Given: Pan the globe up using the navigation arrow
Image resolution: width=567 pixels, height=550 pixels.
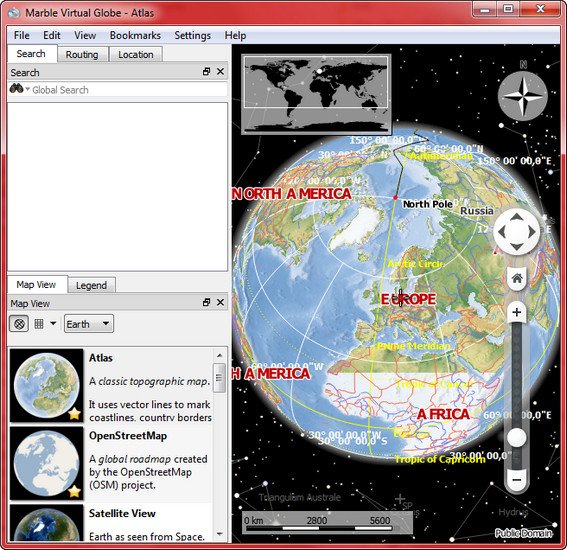Looking at the screenshot, I should 517,217.
